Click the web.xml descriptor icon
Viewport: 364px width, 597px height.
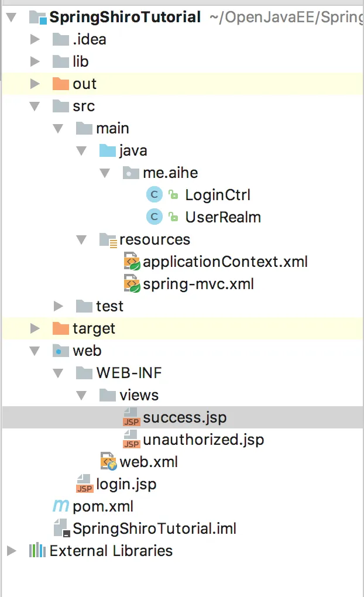[108, 462]
